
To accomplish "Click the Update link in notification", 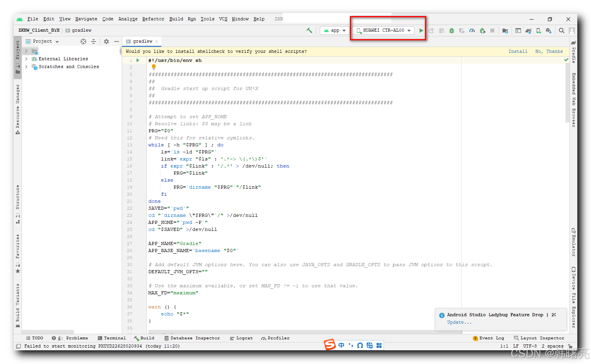I will coord(459,323).
